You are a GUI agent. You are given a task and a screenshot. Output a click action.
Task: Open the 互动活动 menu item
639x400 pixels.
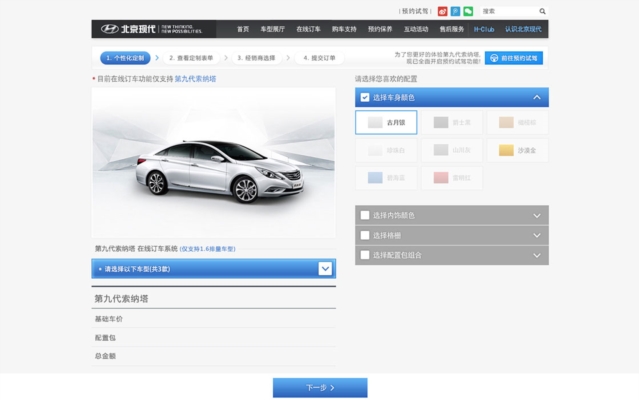pyautogui.click(x=416, y=29)
